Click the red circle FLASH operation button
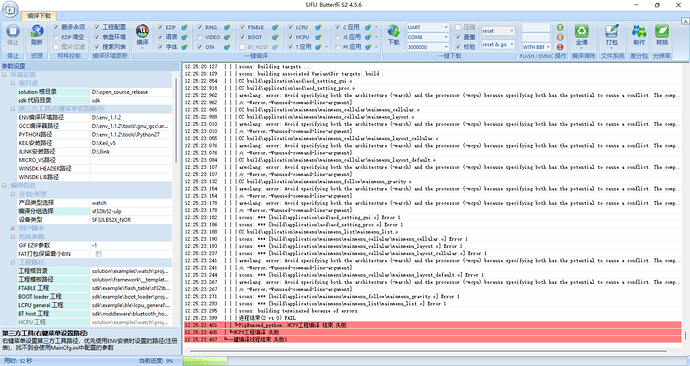The height and width of the screenshot is (366, 690). click(x=560, y=47)
